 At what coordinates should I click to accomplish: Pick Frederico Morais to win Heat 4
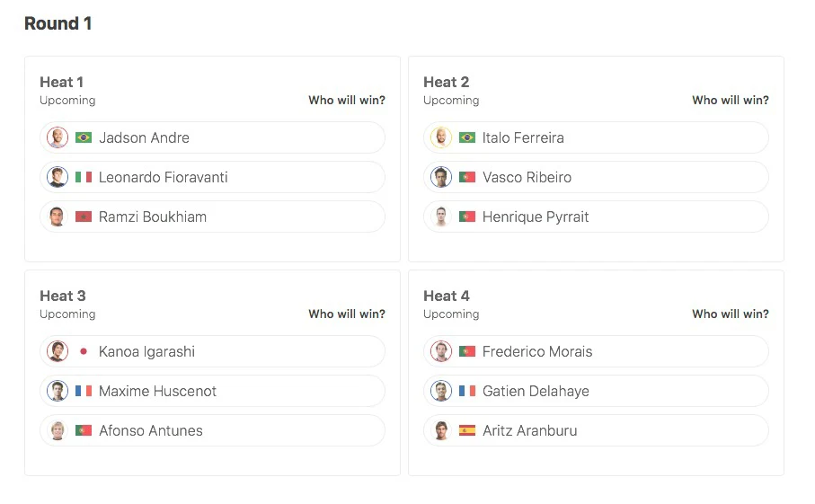pos(596,352)
